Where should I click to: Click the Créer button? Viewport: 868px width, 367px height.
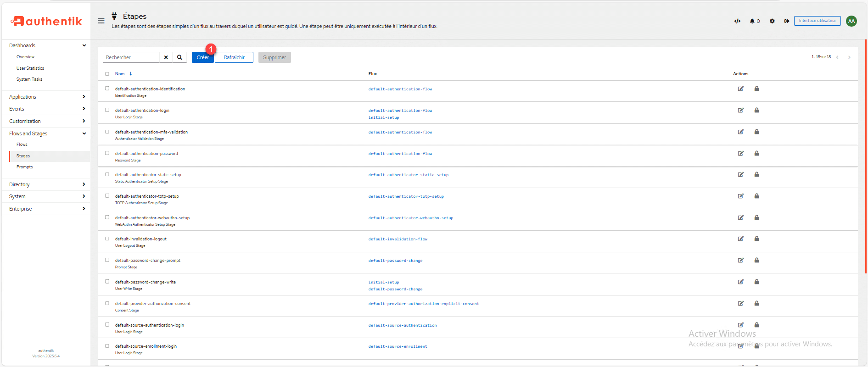point(202,57)
